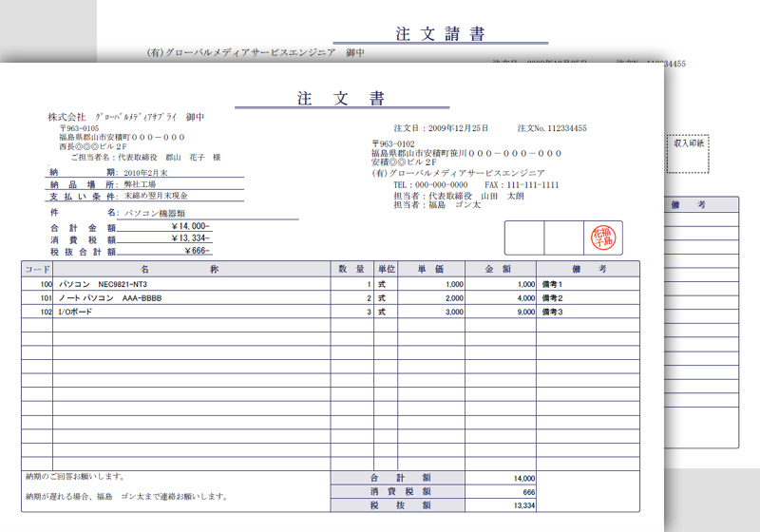760x532 pixels.
Task: Click the 担当者 line for 福島 ゴン太
Action: coord(437,205)
